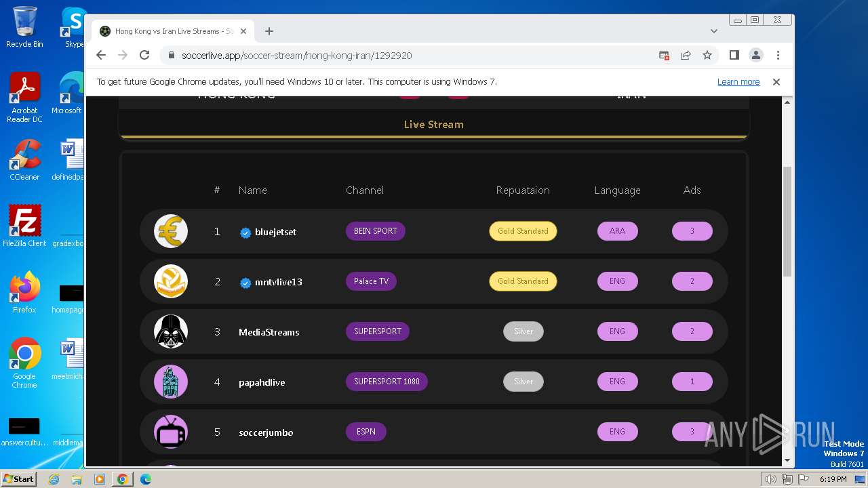868x488 pixels.
Task: Open bluejetset stream name
Action: (x=275, y=232)
